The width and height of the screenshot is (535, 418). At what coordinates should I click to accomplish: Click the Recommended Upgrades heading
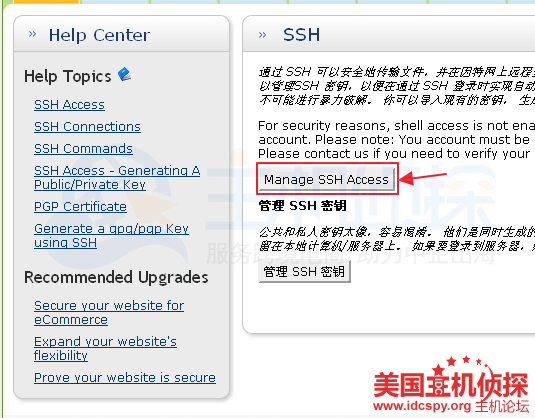coord(116,277)
